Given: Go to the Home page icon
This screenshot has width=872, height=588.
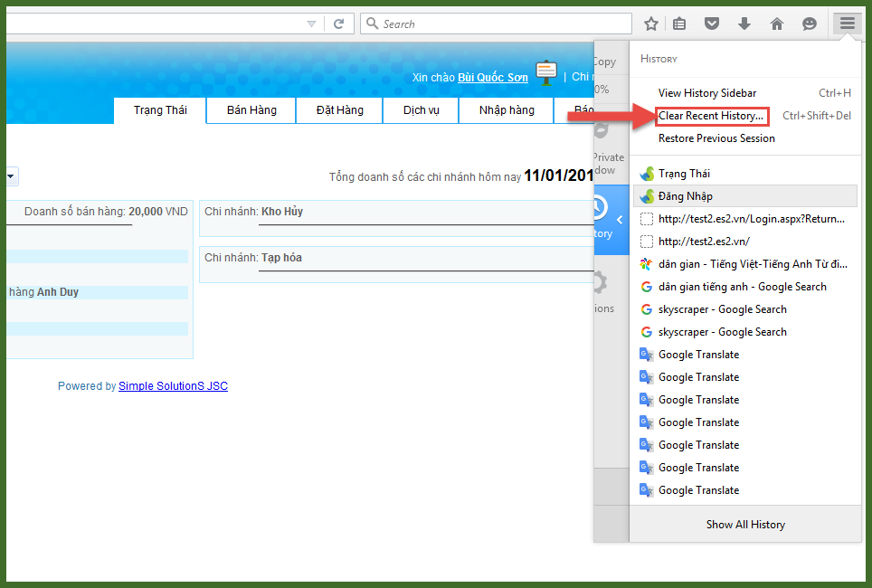Looking at the screenshot, I should [x=777, y=24].
